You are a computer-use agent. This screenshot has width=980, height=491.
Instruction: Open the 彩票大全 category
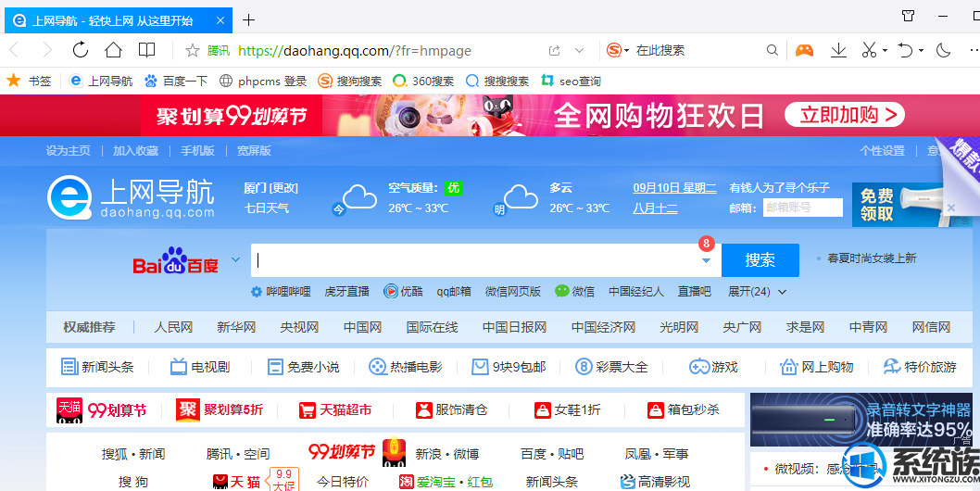611,367
